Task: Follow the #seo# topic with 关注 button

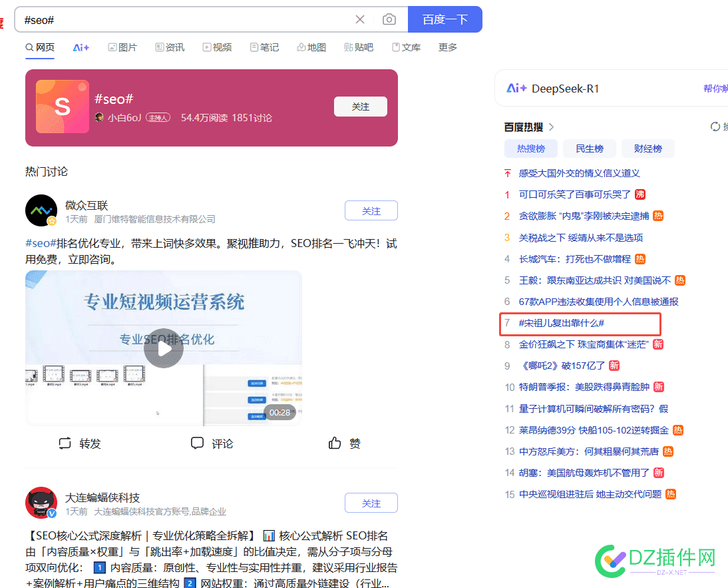Action: pyautogui.click(x=360, y=107)
